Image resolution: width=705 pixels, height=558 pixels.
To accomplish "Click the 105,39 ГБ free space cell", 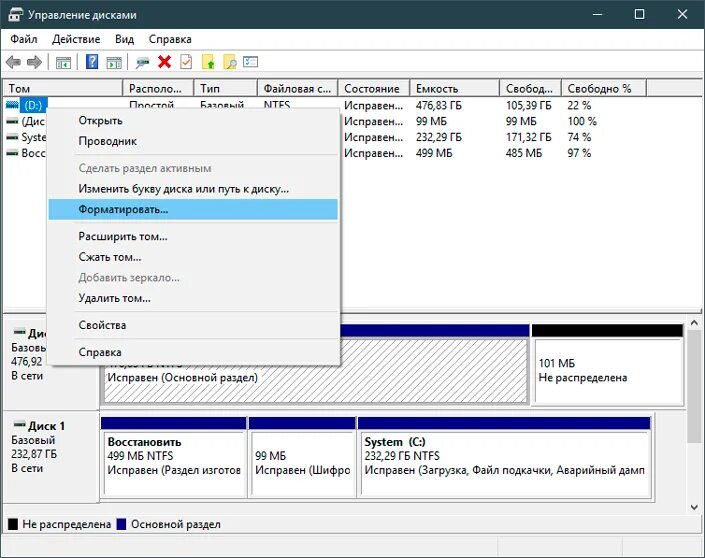I will 529,106.
